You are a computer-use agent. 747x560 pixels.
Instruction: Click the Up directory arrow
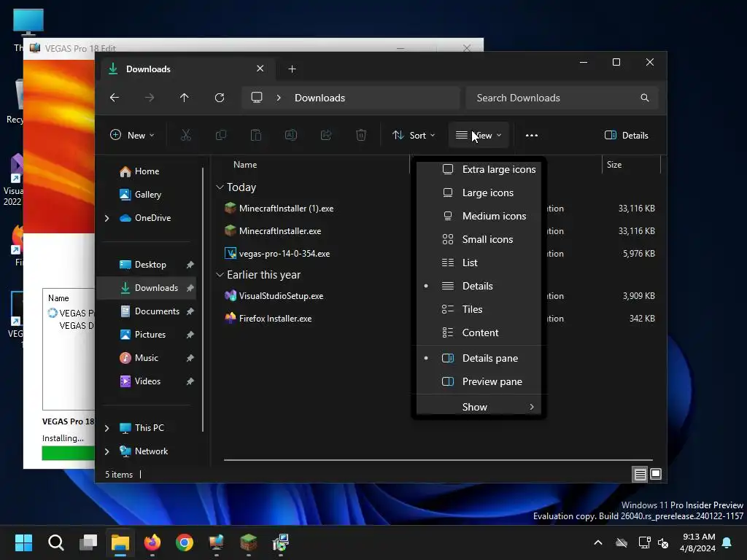pyautogui.click(x=185, y=98)
